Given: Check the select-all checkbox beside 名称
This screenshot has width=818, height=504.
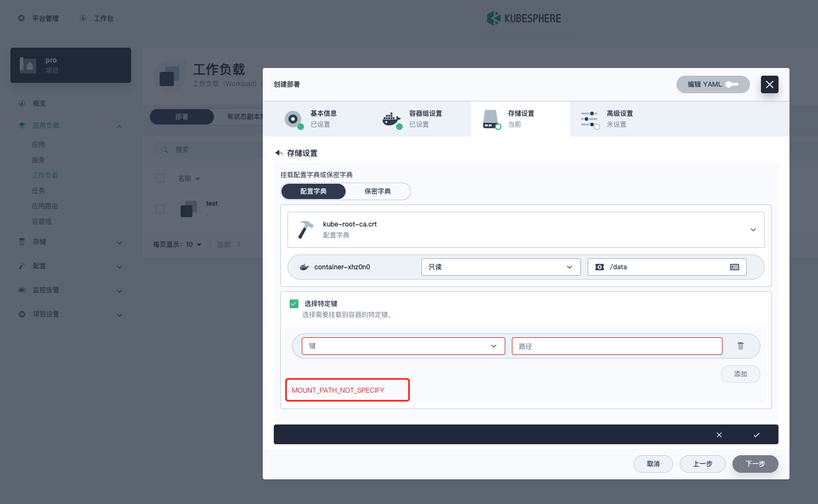Looking at the screenshot, I should (x=160, y=178).
